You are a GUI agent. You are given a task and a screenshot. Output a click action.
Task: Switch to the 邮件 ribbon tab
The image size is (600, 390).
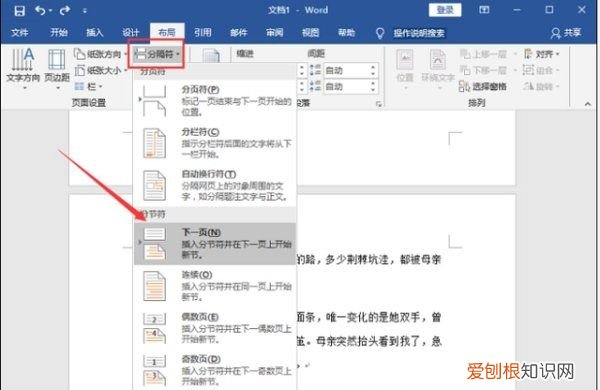click(238, 33)
